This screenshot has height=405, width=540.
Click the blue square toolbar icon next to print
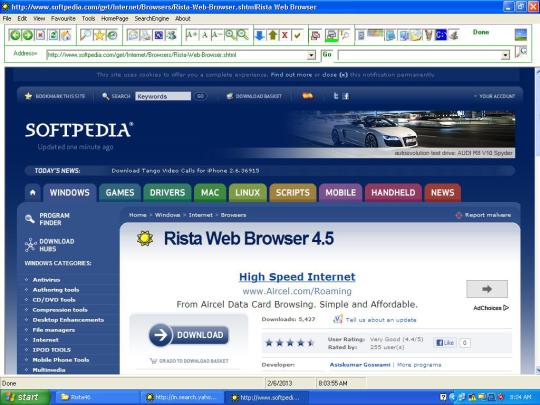coord(159,35)
